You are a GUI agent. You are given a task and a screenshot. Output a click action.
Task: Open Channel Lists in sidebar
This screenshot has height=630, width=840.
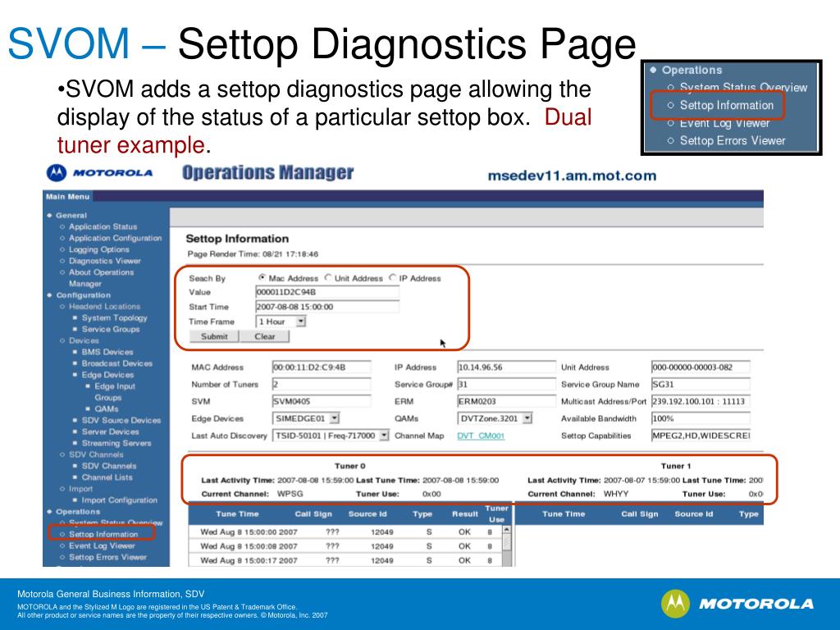(x=107, y=477)
